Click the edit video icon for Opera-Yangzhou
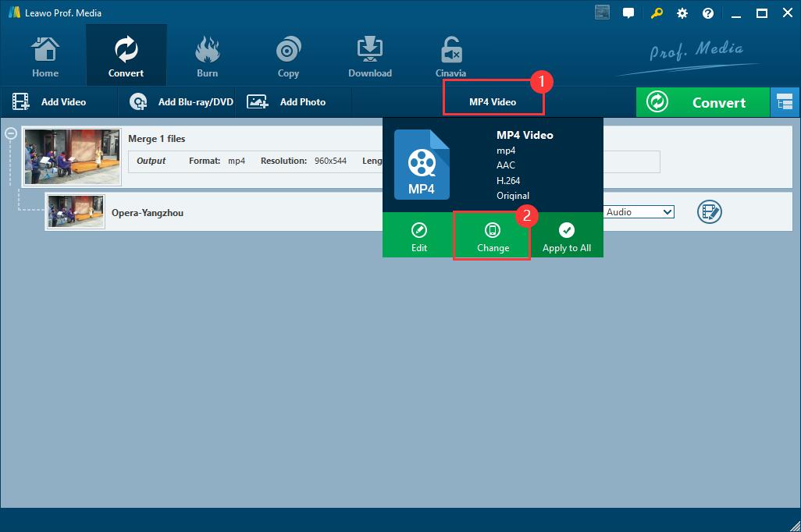Image resolution: width=801 pixels, height=532 pixels. 709,211
